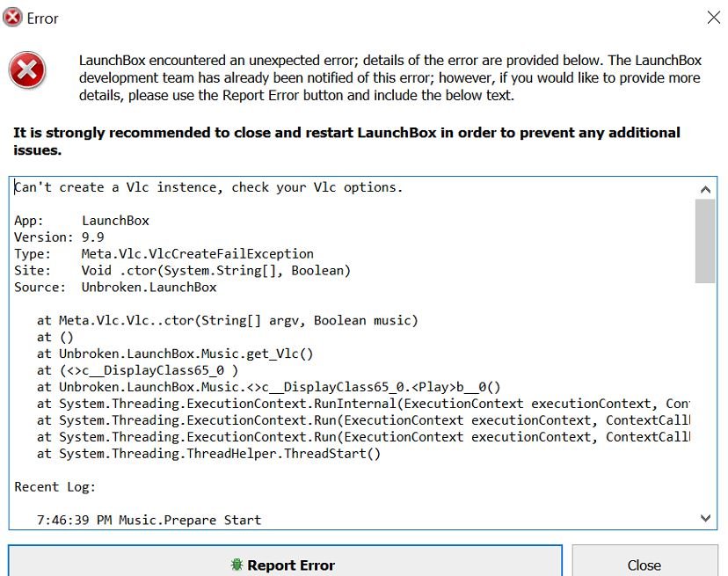Click '7:46:39 PM Music.Prepare Start' log entry

pyautogui.click(x=149, y=521)
